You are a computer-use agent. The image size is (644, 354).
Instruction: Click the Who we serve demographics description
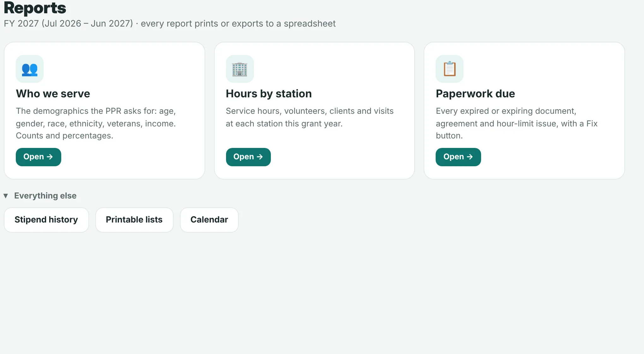(96, 123)
